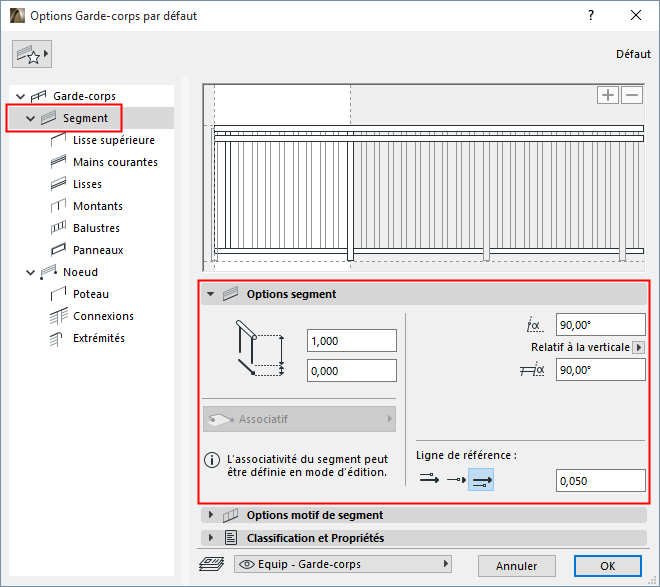660x587 pixels.
Task: Open Extrémités settings
Action: tap(99, 338)
